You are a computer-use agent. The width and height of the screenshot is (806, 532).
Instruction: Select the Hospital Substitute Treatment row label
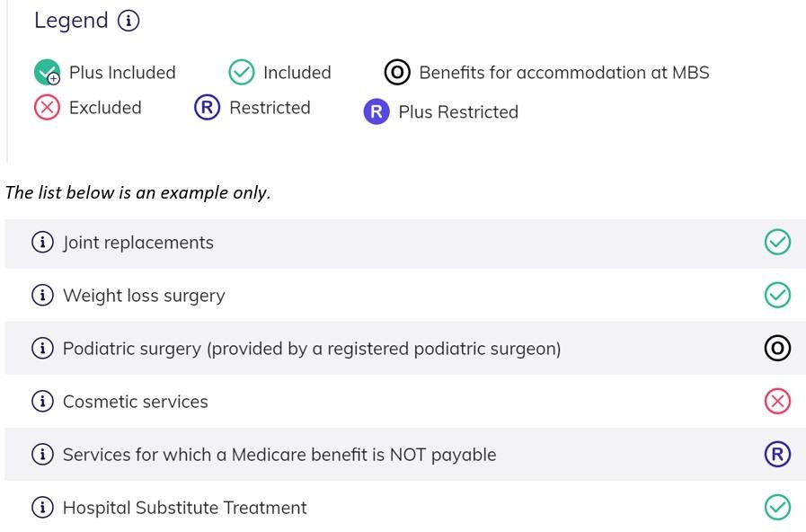[x=184, y=508]
